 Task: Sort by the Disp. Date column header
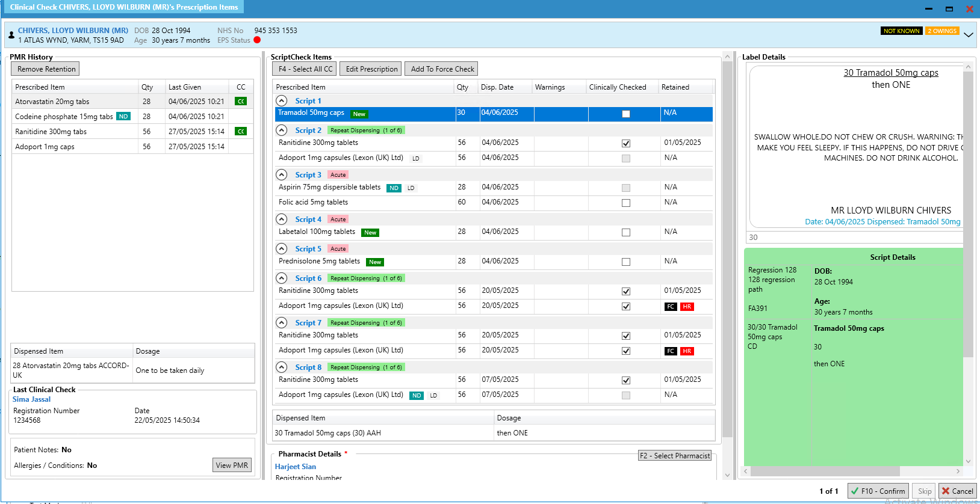pos(504,87)
